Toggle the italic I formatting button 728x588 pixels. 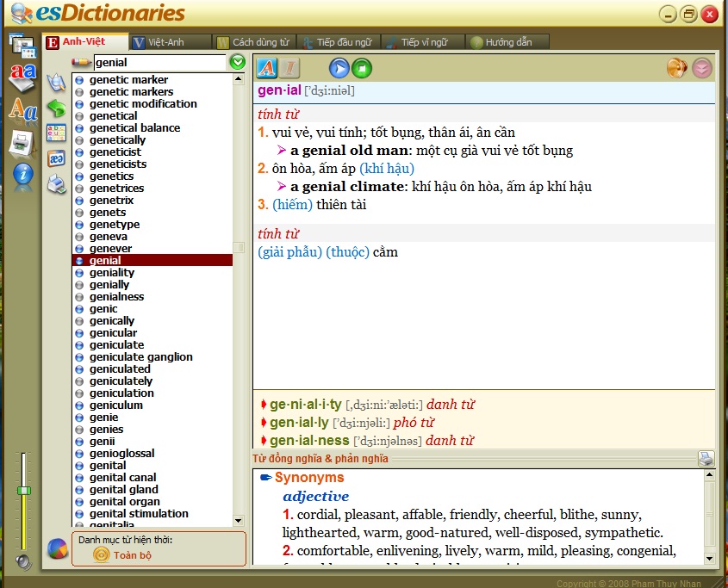tap(289, 68)
